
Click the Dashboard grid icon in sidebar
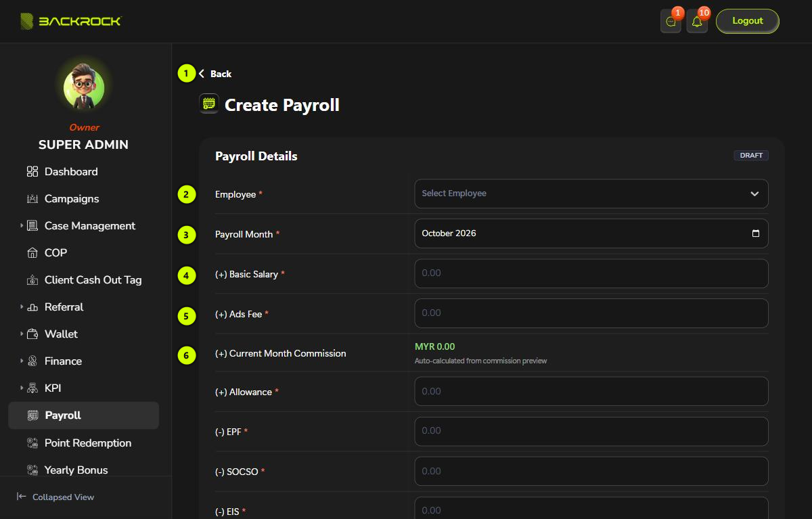pyautogui.click(x=32, y=172)
